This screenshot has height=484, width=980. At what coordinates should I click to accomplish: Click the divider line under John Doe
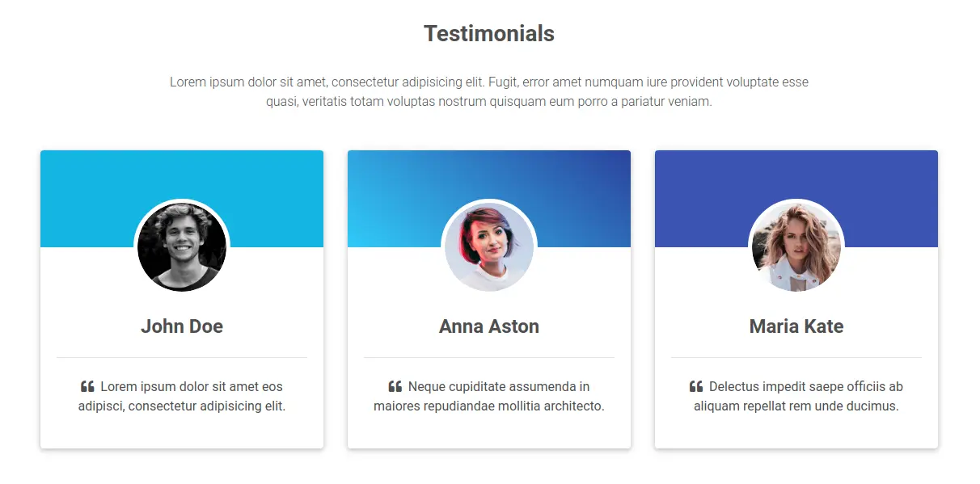182,357
